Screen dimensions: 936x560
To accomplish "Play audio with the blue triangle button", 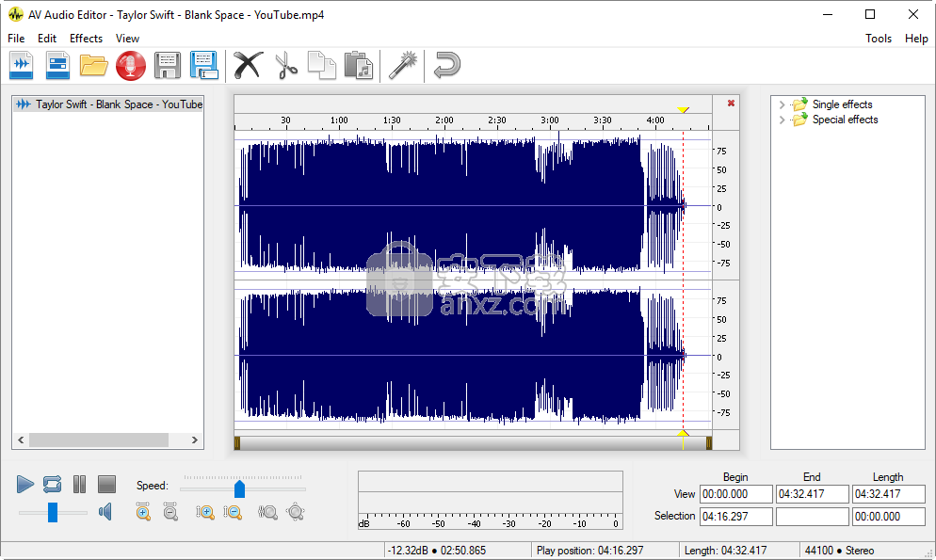I will [x=25, y=485].
